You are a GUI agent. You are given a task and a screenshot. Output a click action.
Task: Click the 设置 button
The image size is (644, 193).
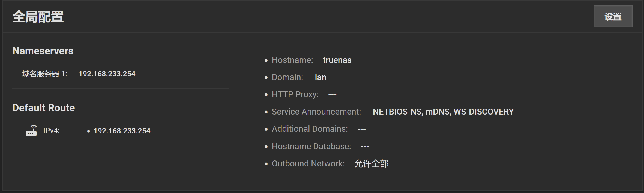tap(613, 16)
